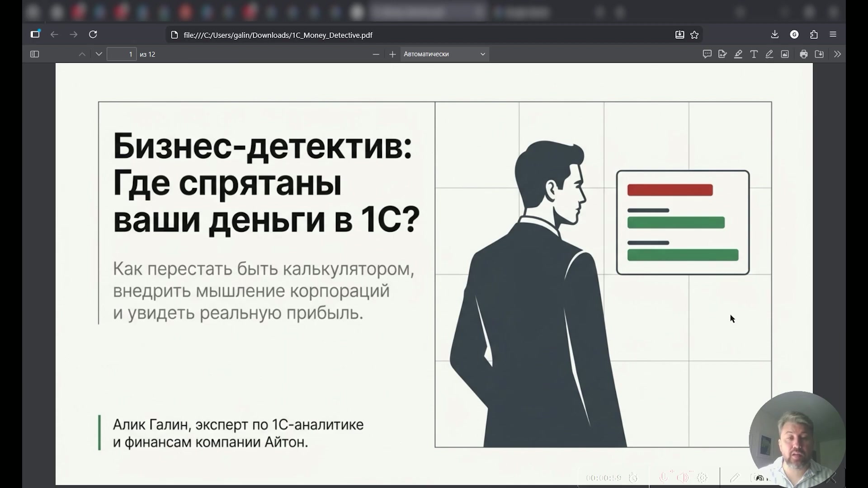This screenshot has height=488, width=868.
Task: Open the Автоматически zoom dropdown
Action: click(x=444, y=54)
